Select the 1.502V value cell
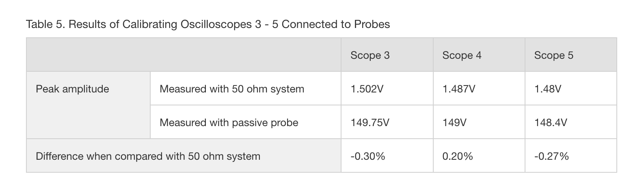 pyautogui.click(x=367, y=89)
